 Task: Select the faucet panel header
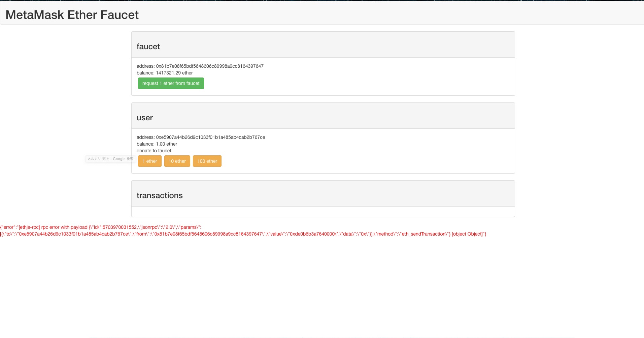(x=148, y=47)
